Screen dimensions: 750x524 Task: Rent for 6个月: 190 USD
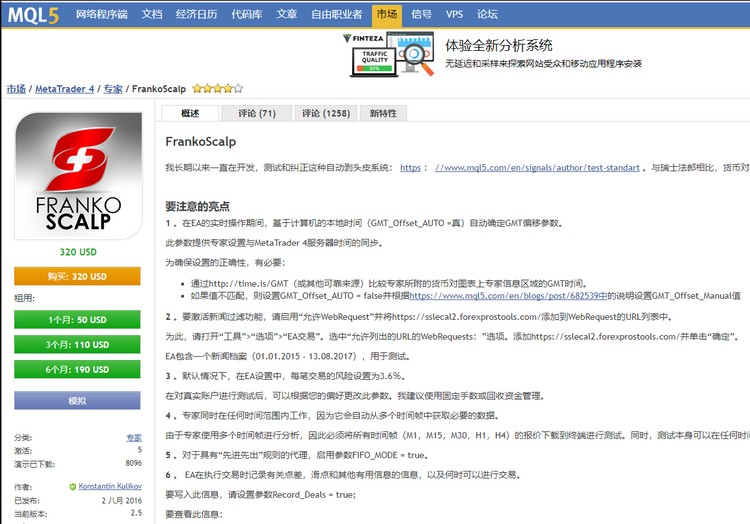point(77,370)
